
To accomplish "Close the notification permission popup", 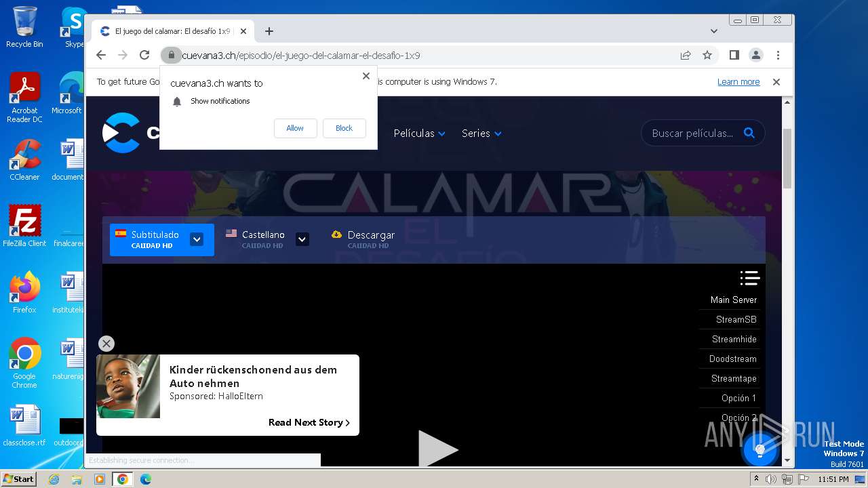I will click(366, 76).
